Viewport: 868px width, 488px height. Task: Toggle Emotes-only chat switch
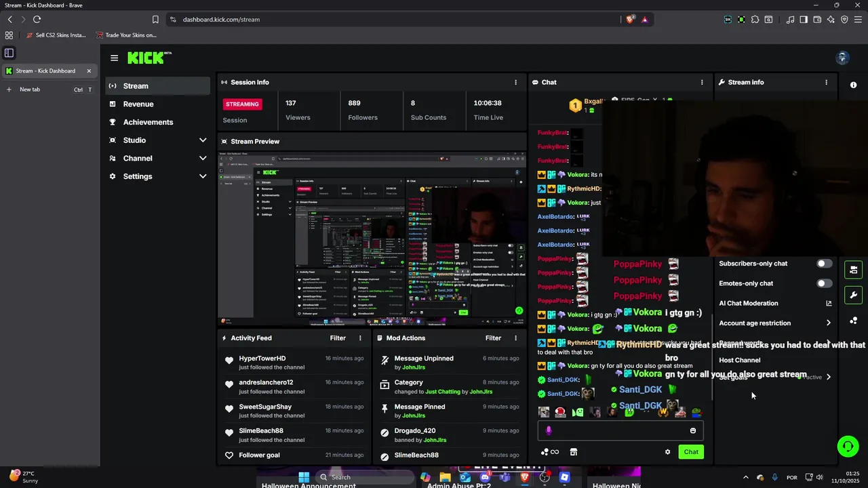pos(824,283)
